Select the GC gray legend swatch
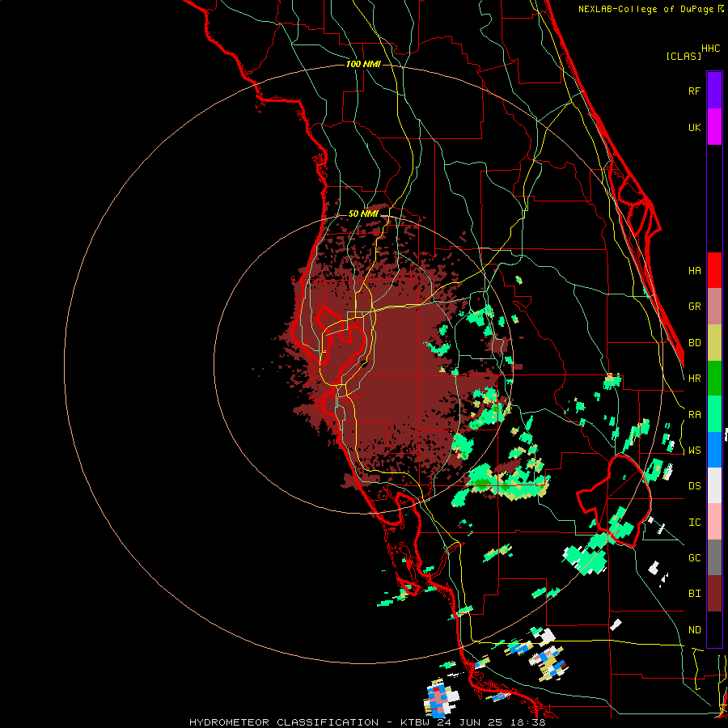Viewport: 728px width, 728px height. [714, 557]
